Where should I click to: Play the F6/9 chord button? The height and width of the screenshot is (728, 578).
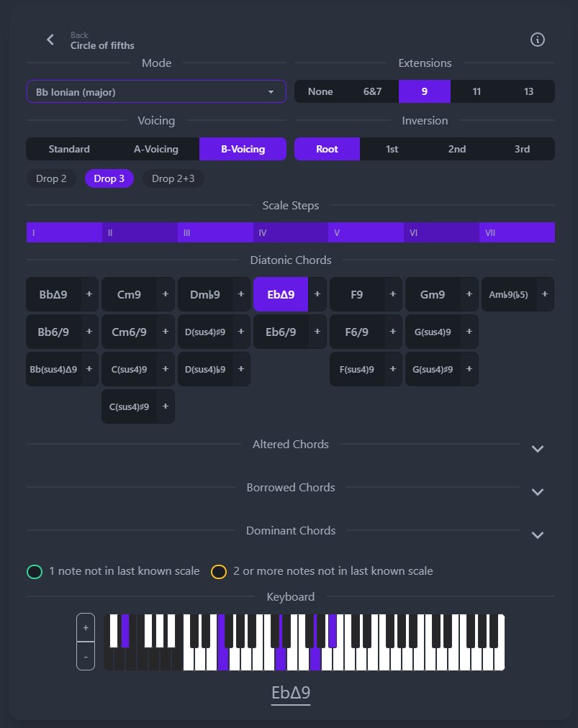357,332
